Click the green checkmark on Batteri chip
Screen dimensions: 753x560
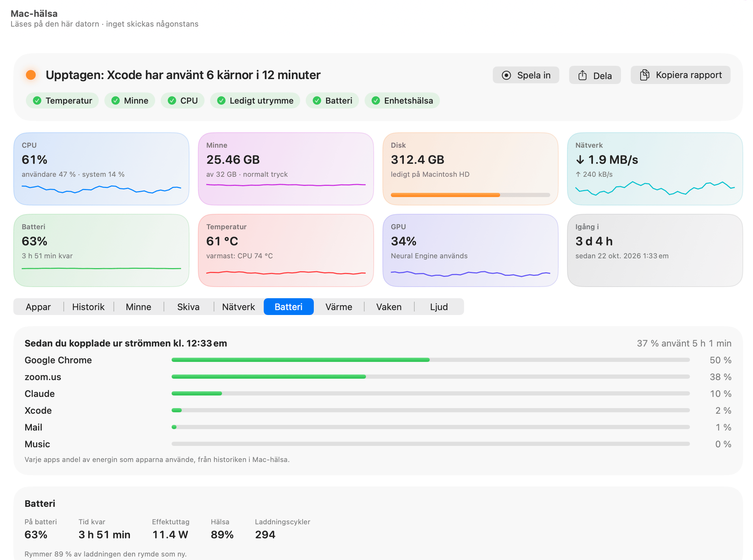tap(317, 101)
